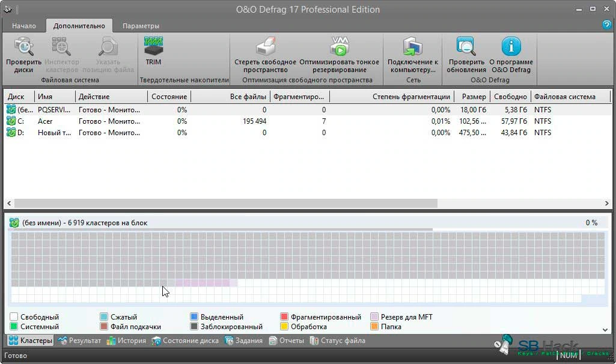The width and height of the screenshot is (616, 364).
Task: Click the Заблокированный legend swatch
Action: tap(194, 326)
